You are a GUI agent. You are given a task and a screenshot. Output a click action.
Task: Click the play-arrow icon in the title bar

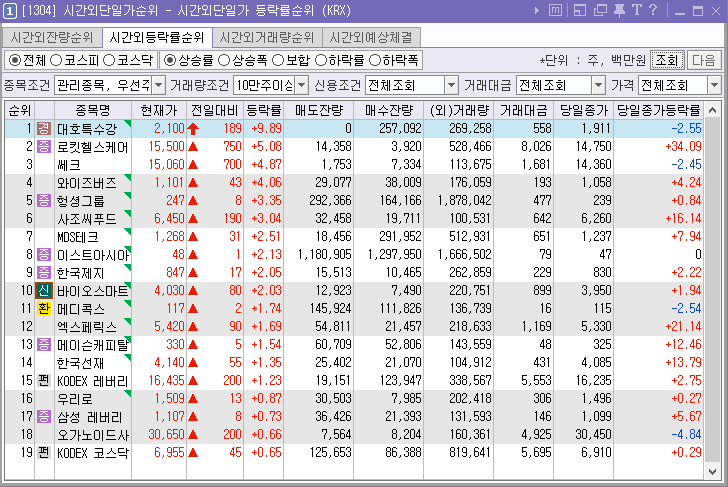[x=537, y=10]
